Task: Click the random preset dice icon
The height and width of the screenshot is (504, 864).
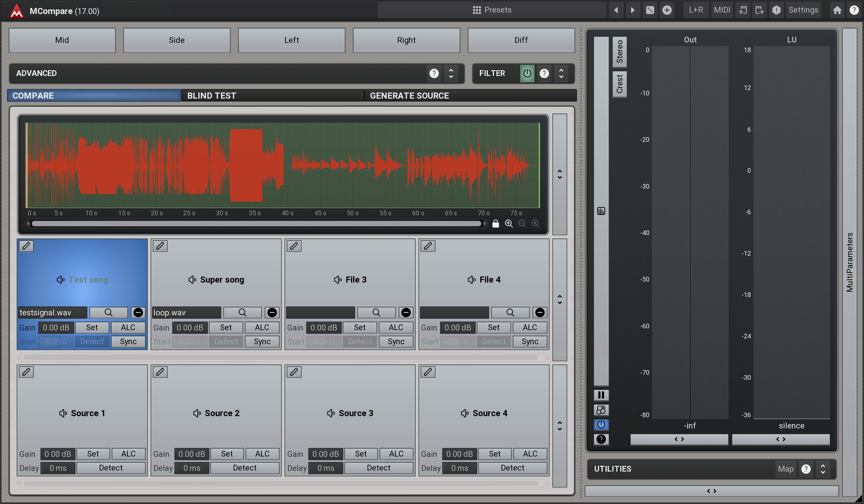Action: point(650,10)
